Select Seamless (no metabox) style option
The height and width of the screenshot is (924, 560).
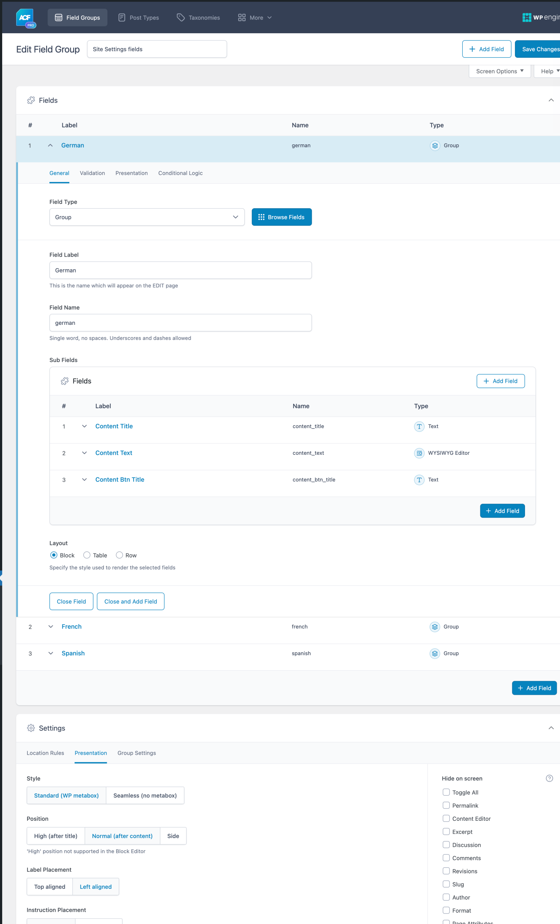pyautogui.click(x=145, y=796)
